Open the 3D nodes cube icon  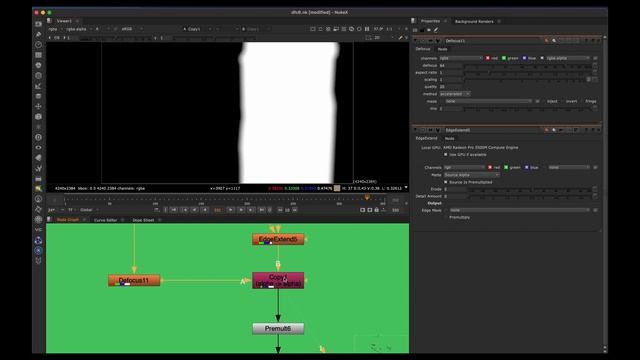38,116
